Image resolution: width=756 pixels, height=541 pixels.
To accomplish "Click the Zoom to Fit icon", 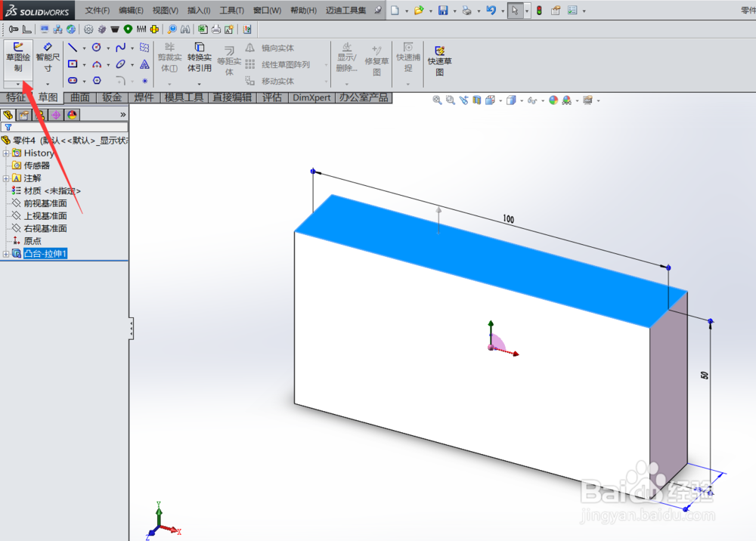I will 437,100.
